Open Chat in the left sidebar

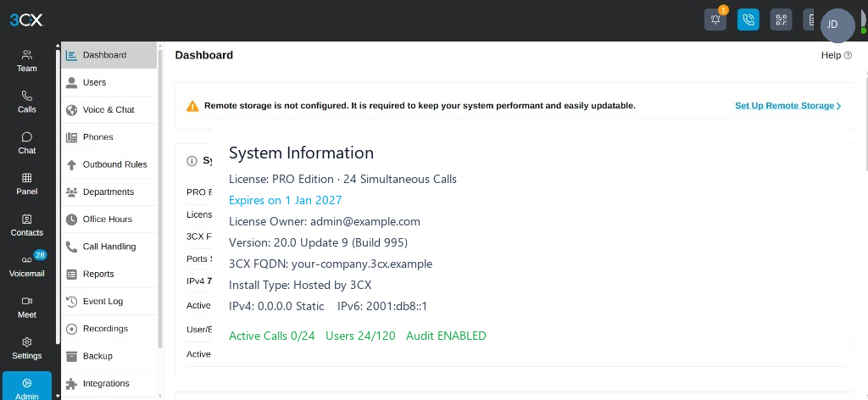tap(26, 142)
